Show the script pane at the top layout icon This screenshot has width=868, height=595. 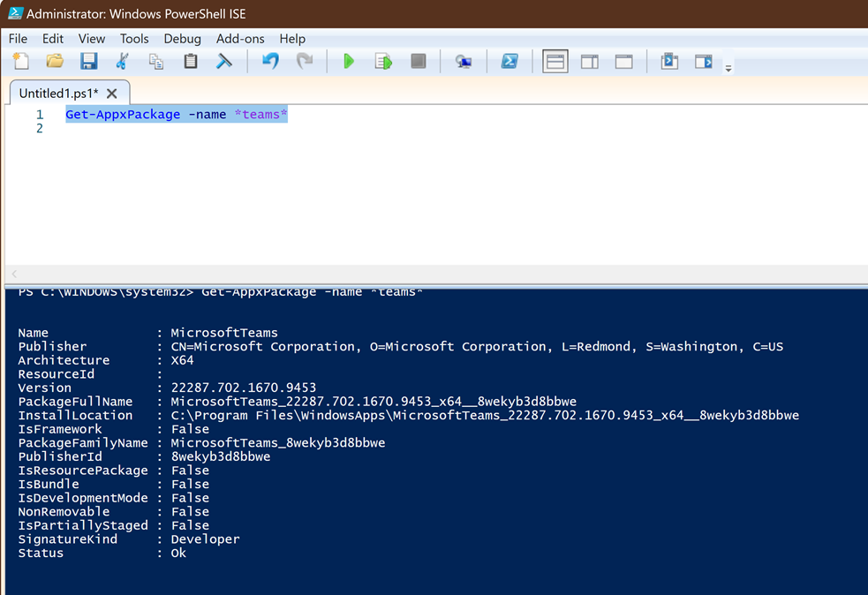point(555,62)
